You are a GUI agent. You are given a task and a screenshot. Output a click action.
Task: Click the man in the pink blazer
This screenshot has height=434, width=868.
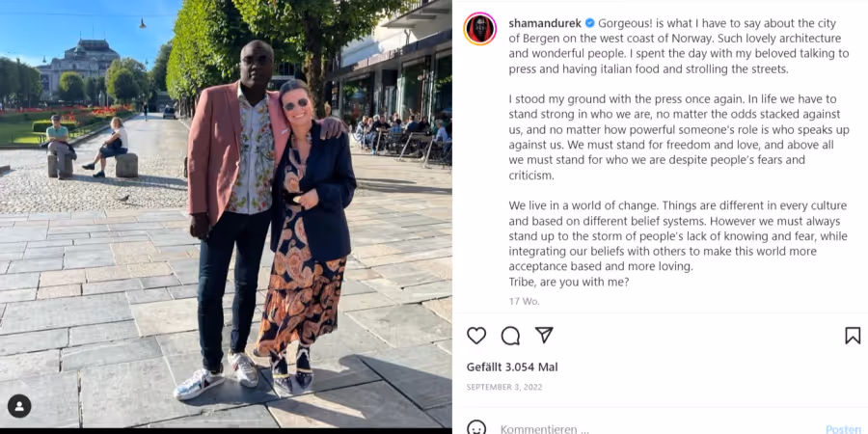[x=233, y=216]
